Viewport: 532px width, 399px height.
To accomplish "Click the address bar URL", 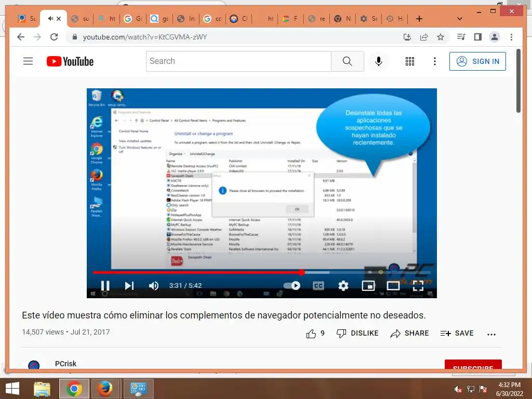I will click(x=145, y=37).
